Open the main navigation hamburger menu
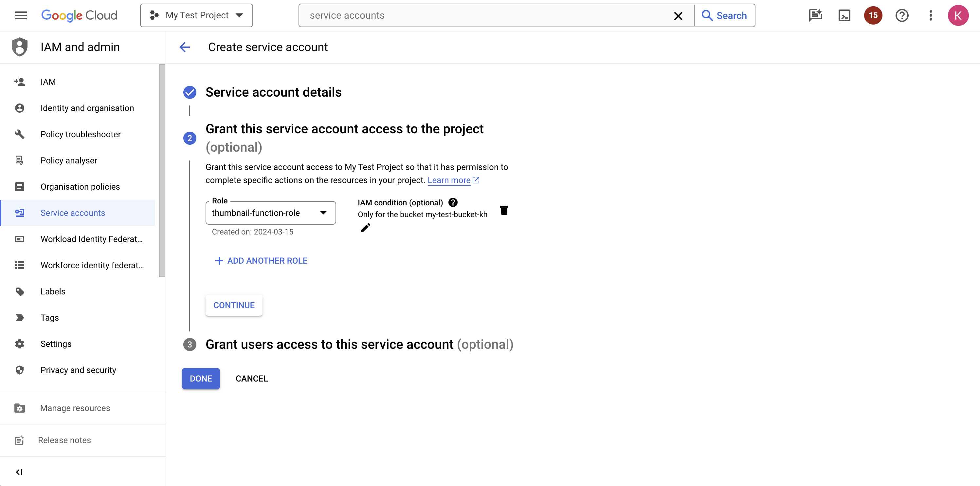Screen dimensions: 980x486 point(21,16)
